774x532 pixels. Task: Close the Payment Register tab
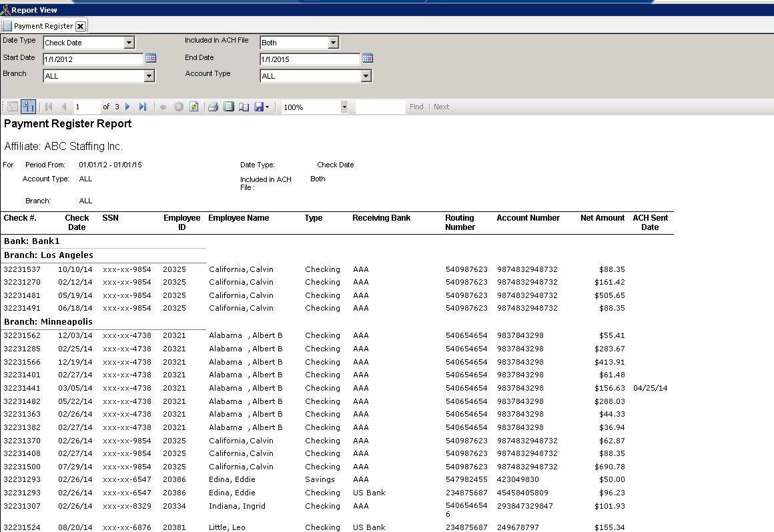[80, 26]
